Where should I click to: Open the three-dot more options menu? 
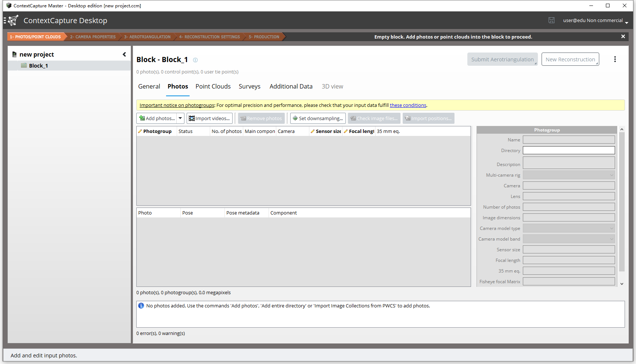click(615, 59)
